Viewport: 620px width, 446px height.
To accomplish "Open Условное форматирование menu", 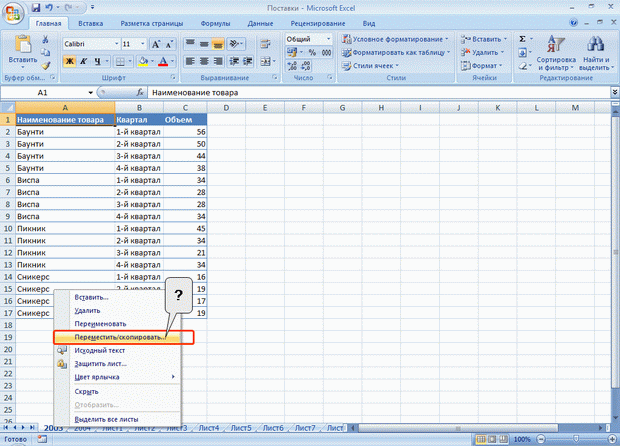I will [395, 39].
